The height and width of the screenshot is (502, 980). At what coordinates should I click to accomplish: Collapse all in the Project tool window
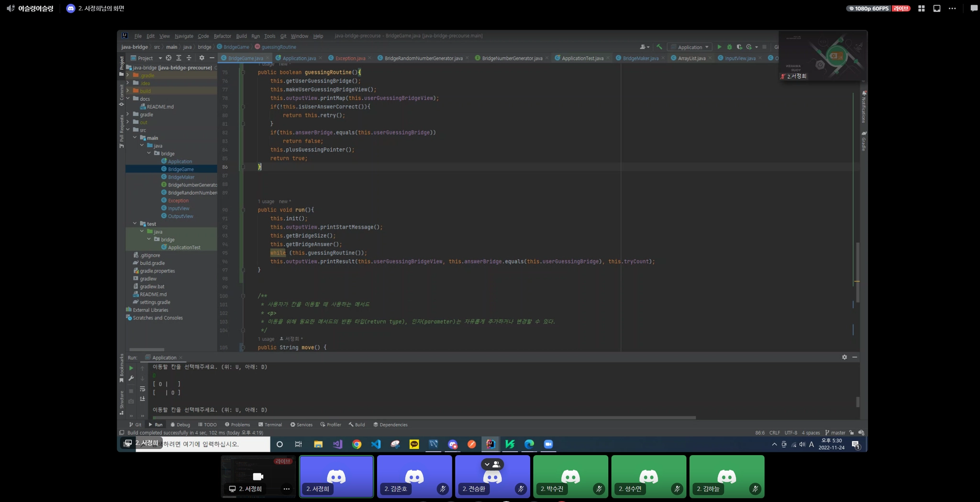pos(189,58)
